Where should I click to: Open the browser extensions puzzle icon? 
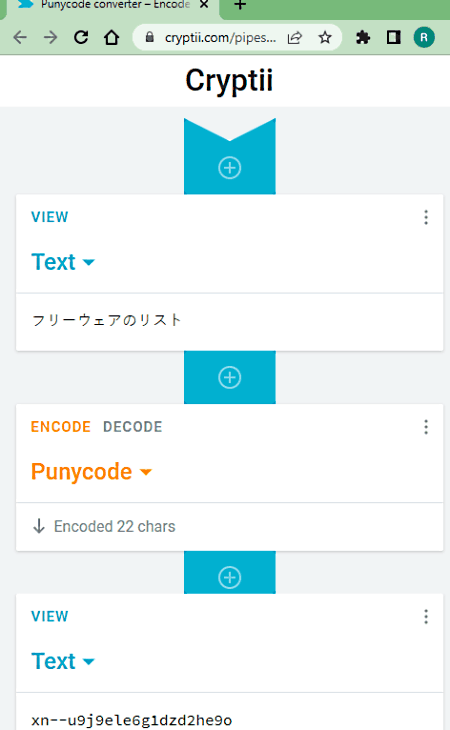pos(363,37)
